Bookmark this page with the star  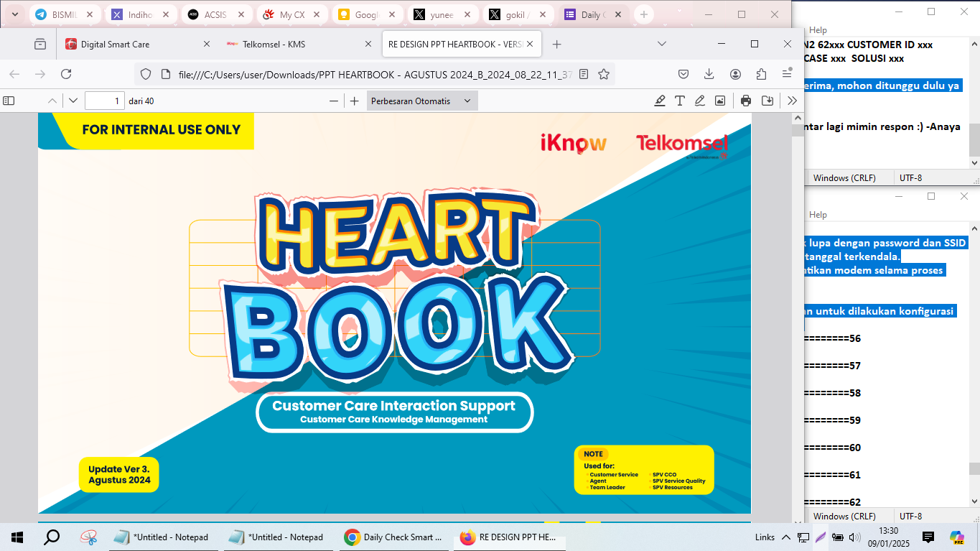[604, 74]
